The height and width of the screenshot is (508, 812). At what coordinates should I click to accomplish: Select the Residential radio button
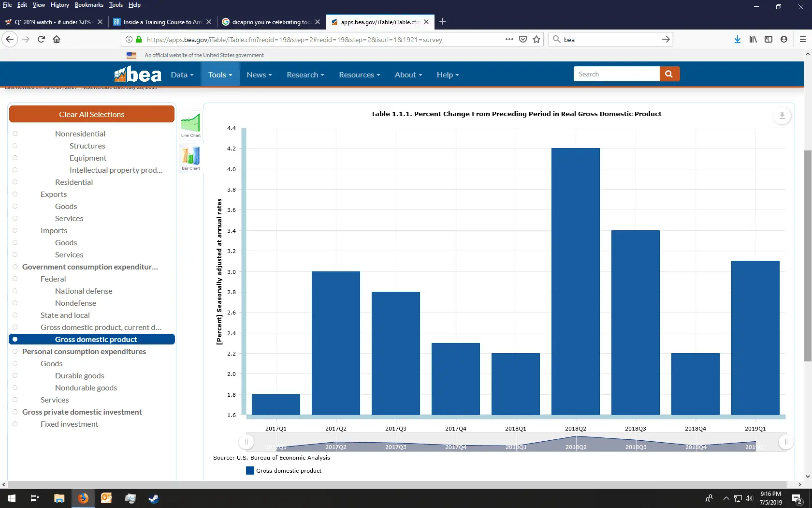coord(15,182)
